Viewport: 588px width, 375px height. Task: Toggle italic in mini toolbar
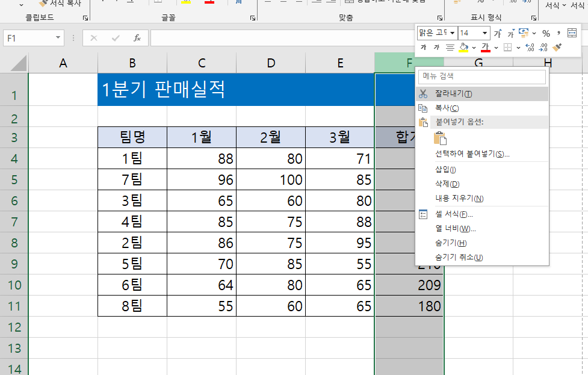pyautogui.click(x=436, y=47)
